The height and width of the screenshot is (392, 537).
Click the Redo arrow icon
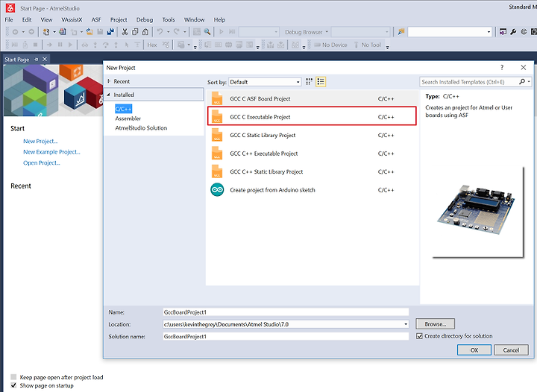pos(176,32)
